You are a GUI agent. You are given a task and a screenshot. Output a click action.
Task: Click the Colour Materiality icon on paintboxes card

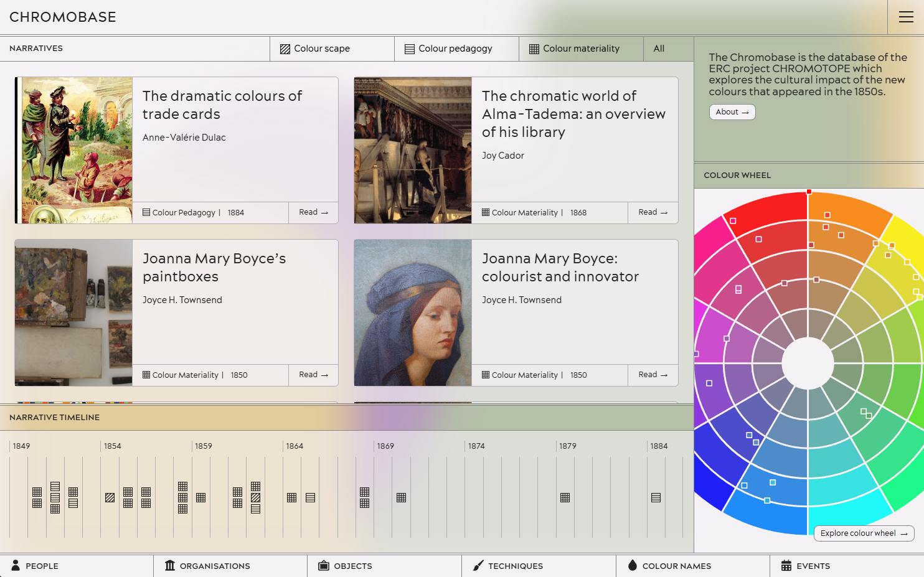[146, 375]
